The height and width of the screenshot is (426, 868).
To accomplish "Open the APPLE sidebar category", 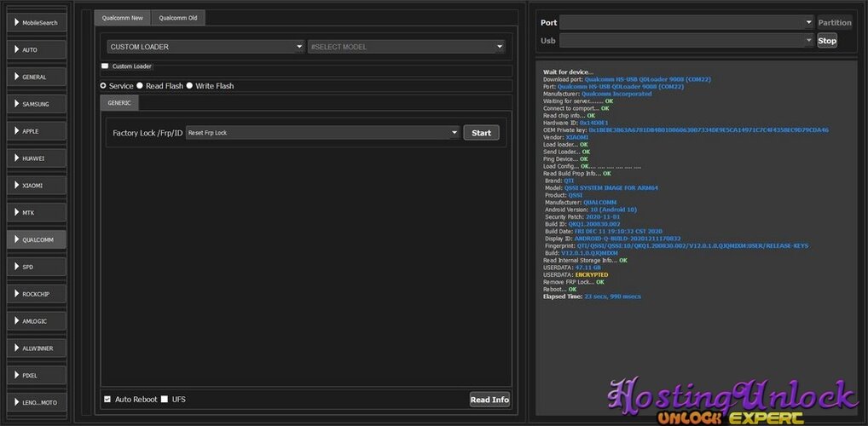I will coord(37,131).
